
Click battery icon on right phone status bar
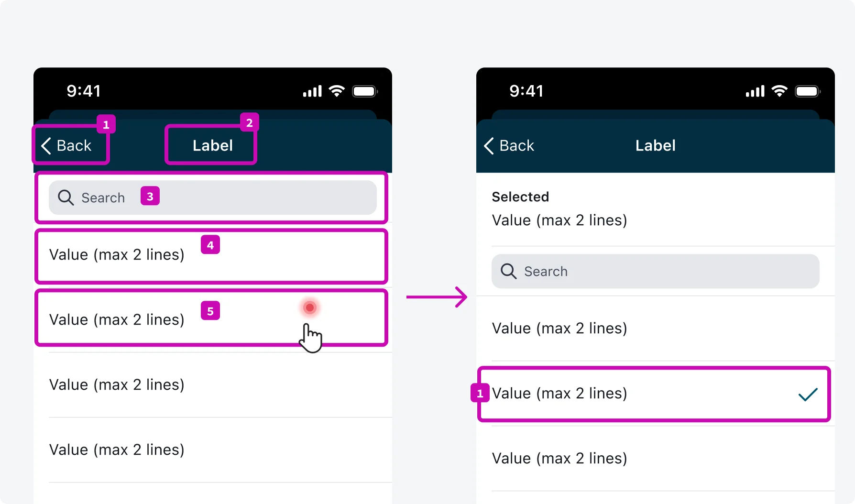pos(808,91)
